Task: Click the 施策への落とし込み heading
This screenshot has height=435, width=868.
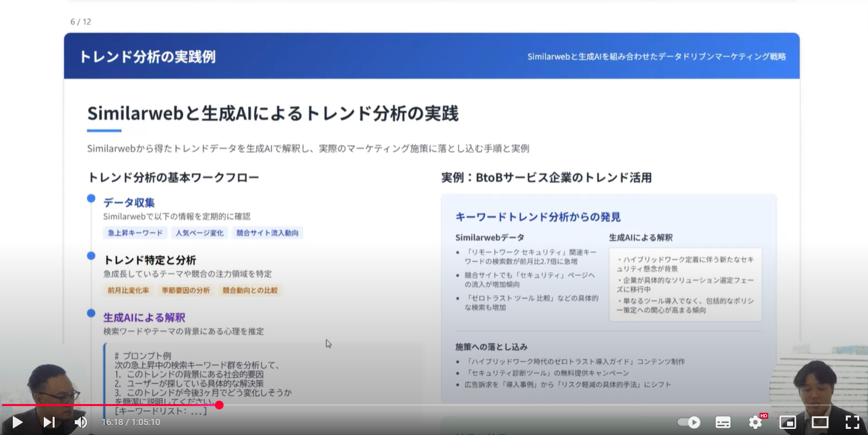Action: point(491,347)
